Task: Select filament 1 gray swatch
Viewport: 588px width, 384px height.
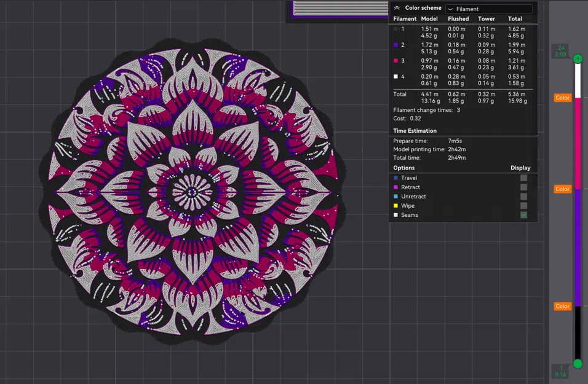Action: pos(396,29)
